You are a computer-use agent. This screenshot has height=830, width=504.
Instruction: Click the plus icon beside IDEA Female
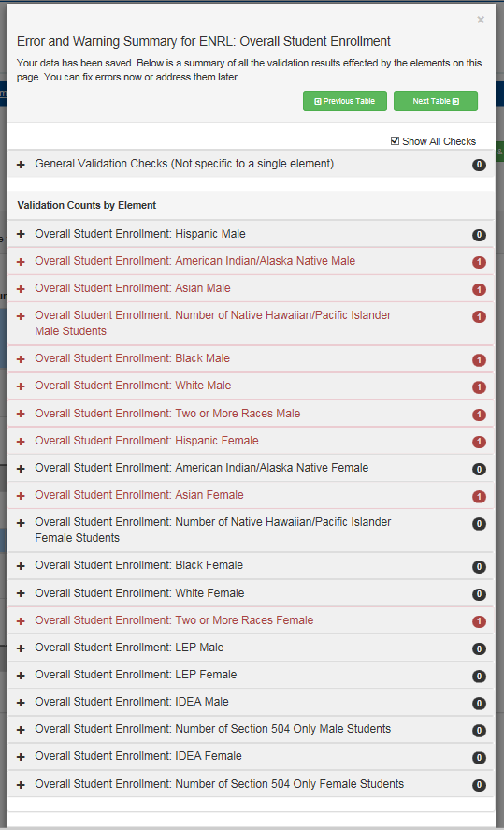[21, 757]
